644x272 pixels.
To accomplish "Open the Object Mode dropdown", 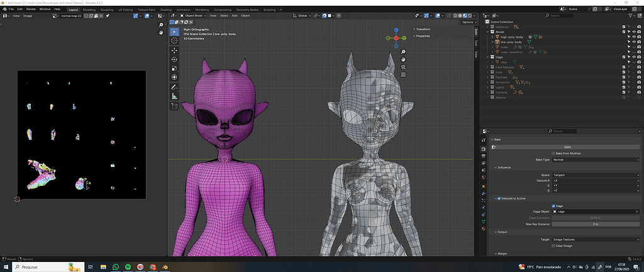I will point(193,16).
